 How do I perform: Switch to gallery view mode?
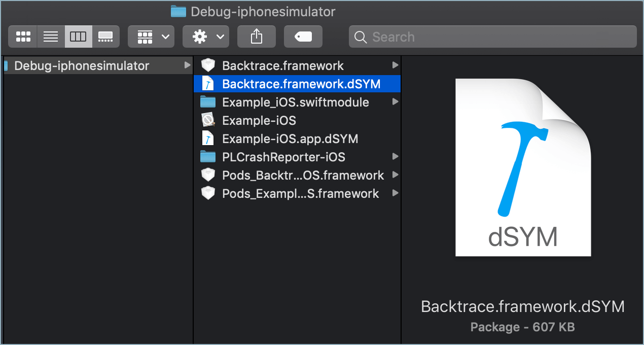click(x=105, y=37)
